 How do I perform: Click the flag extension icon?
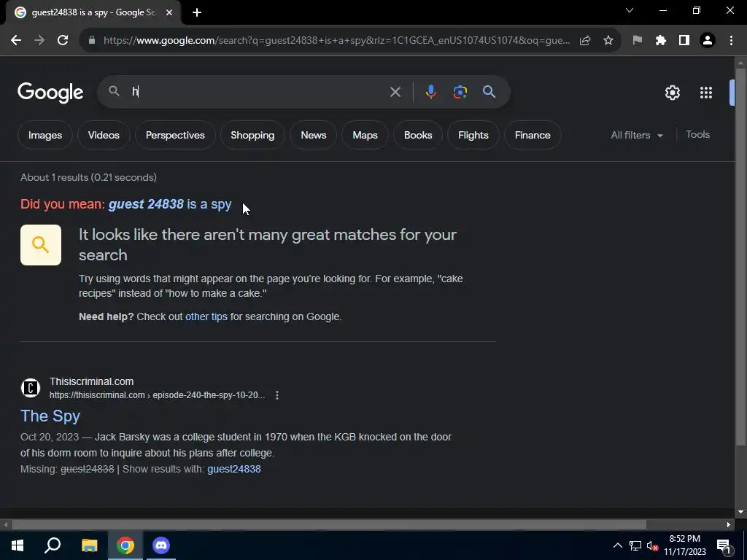coord(638,41)
